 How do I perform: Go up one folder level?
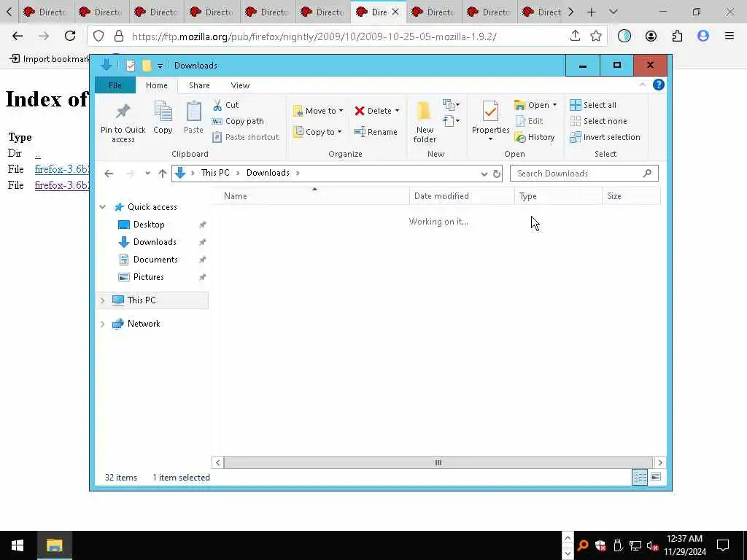pyautogui.click(x=163, y=174)
